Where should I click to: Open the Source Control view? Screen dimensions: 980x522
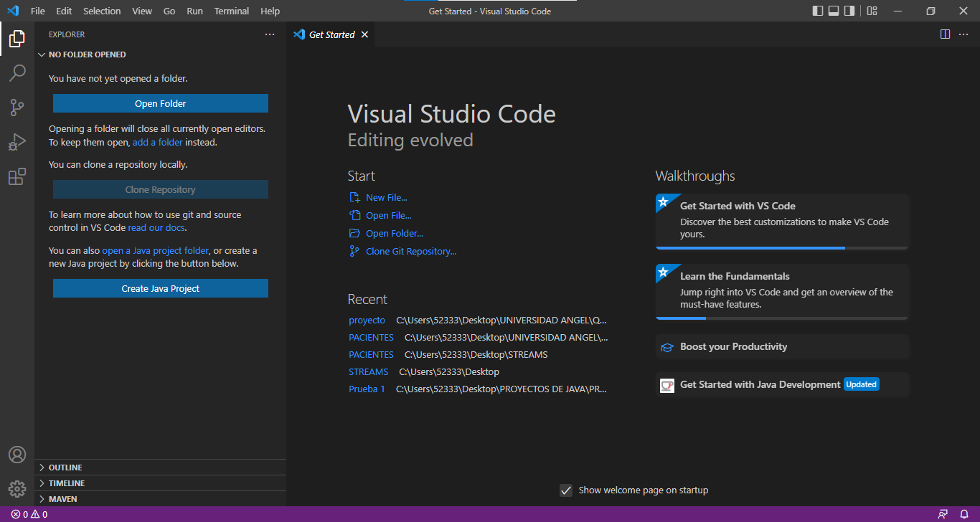pyautogui.click(x=17, y=108)
